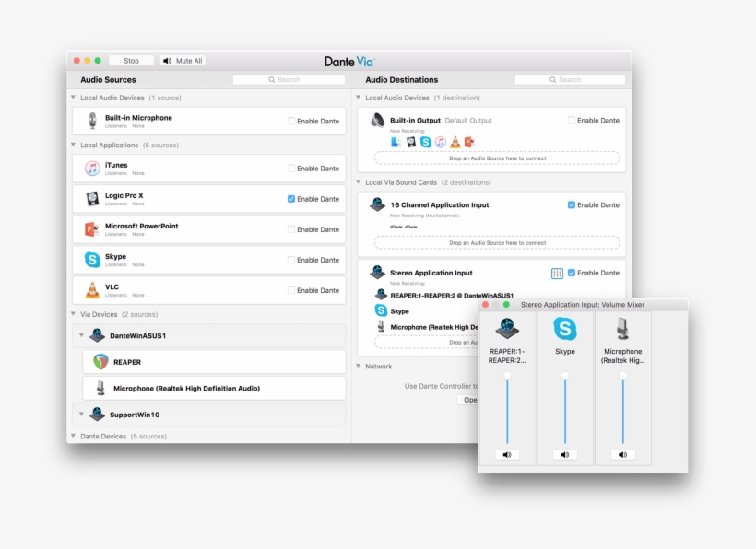
Task: Toggle the SupportWin10 device group arrow
Action: (81, 415)
